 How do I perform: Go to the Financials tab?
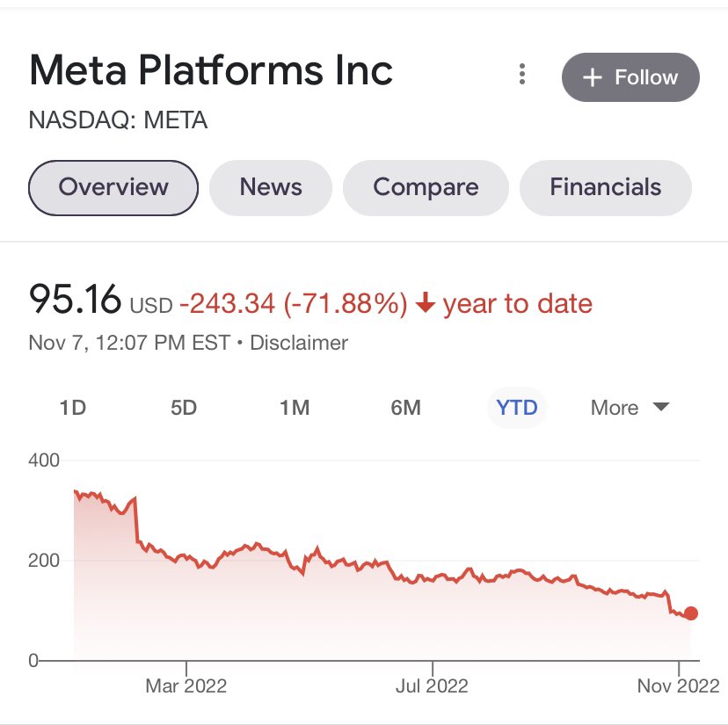pos(605,187)
